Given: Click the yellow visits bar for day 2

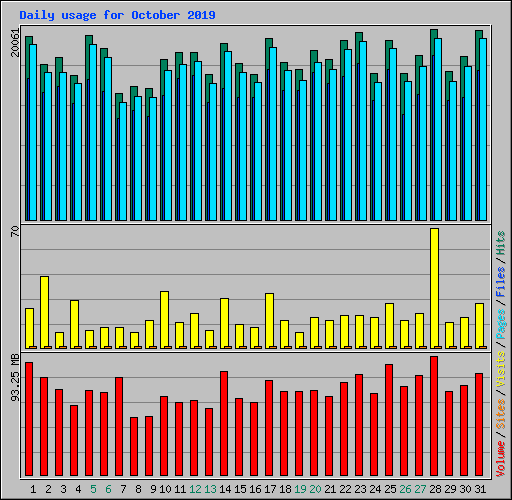Looking at the screenshot, I should coord(44,312).
